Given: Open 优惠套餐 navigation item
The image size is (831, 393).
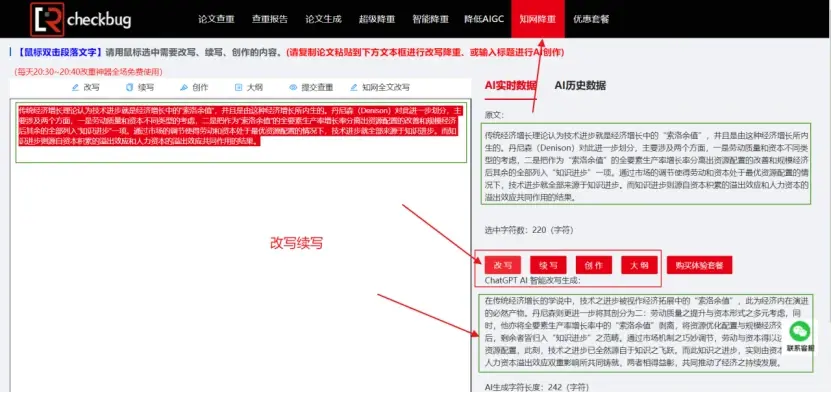Looking at the screenshot, I should click(591, 19).
